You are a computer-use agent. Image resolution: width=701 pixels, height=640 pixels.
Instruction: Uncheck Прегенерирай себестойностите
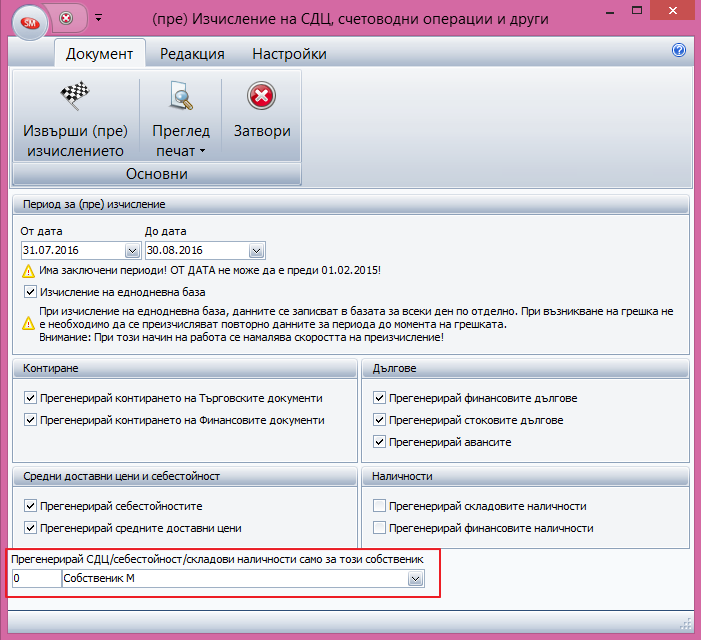tap(30, 506)
